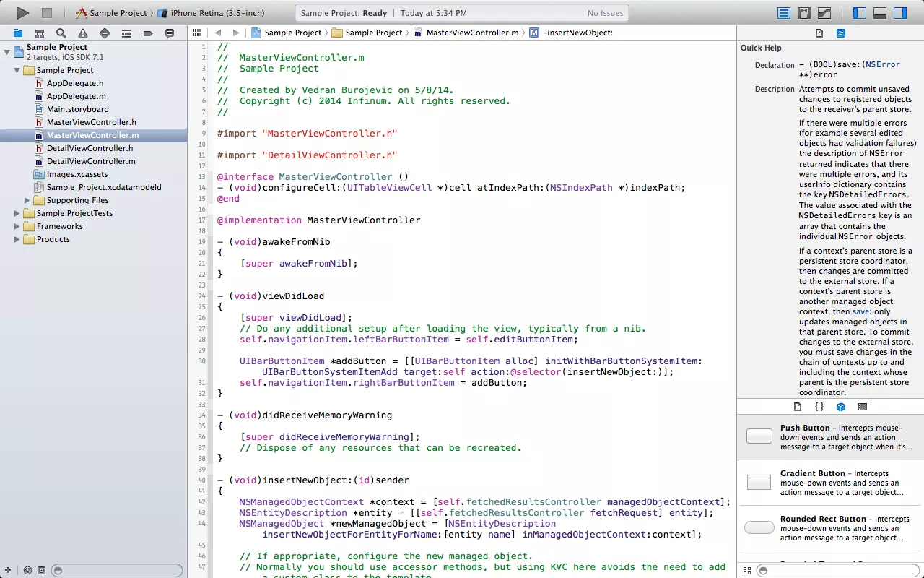This screenshot has width=924, height=578.
Task: Toggle the Utilities pane
Action: point(900,13)
